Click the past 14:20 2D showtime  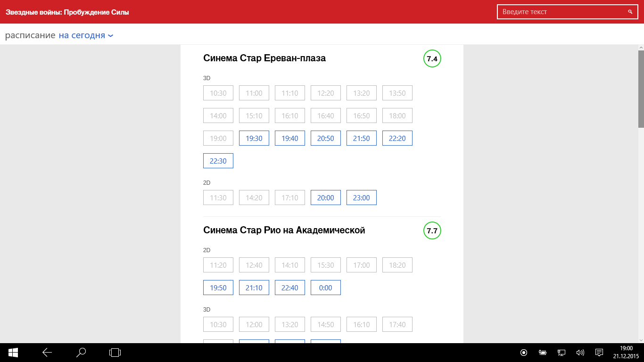pos(254,197)
